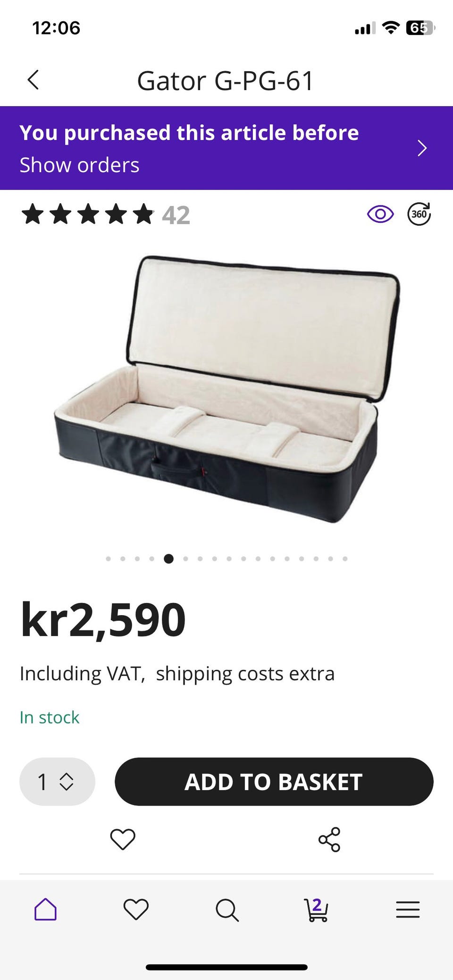Tap the keyboard bag product image
Screen dimensions: 453x980
click(226, 389)
